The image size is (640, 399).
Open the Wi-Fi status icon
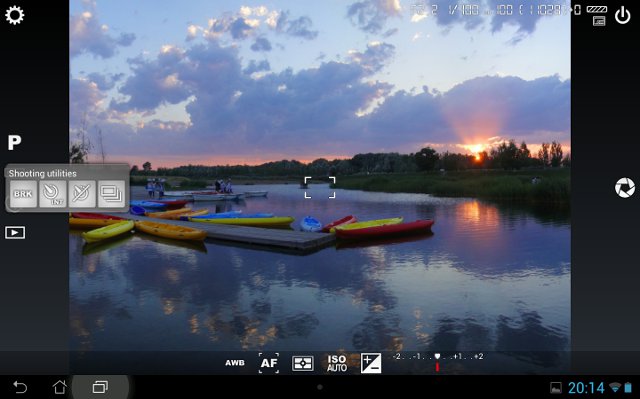pyautogui.click(x=615, y=388)
